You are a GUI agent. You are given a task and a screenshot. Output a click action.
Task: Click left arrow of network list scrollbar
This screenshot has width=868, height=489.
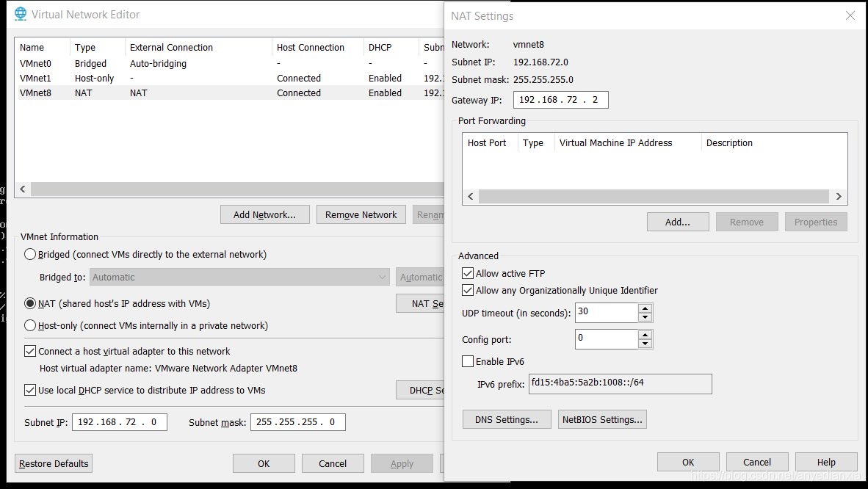[23, 189]
